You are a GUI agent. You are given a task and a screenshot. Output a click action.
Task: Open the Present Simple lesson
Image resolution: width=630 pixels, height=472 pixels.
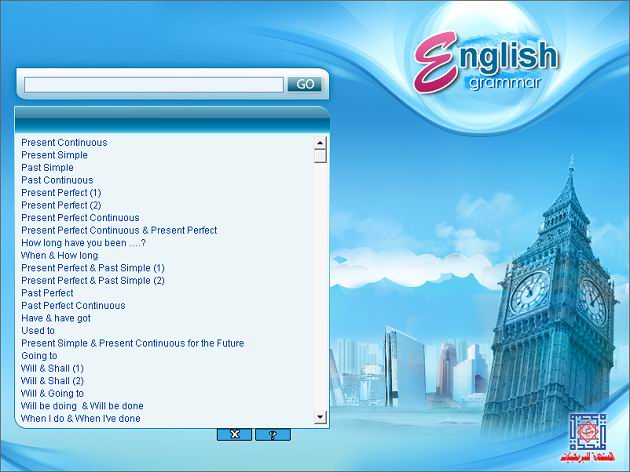click(54, 155)
